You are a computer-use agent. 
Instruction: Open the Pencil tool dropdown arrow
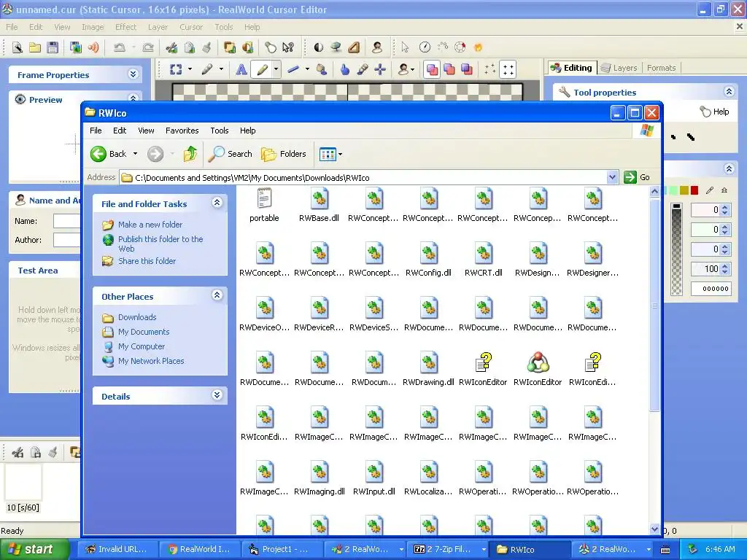(276, 69)
